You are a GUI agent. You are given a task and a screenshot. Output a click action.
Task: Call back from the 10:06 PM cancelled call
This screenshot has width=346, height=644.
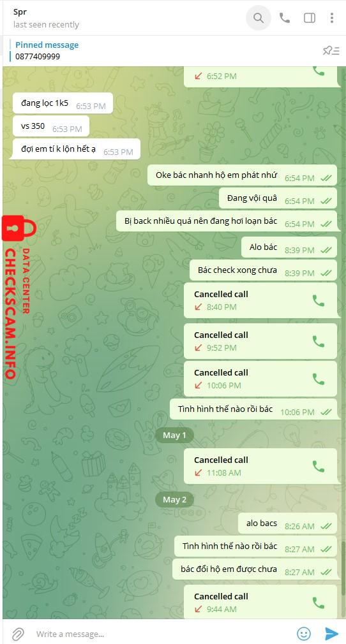pos(319,379)
